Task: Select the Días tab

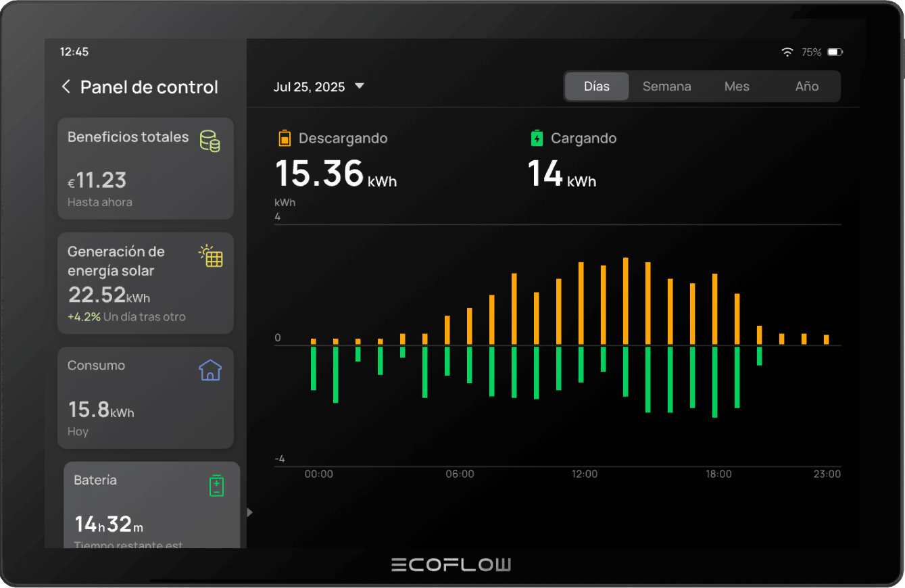Action: coord(597,87)
